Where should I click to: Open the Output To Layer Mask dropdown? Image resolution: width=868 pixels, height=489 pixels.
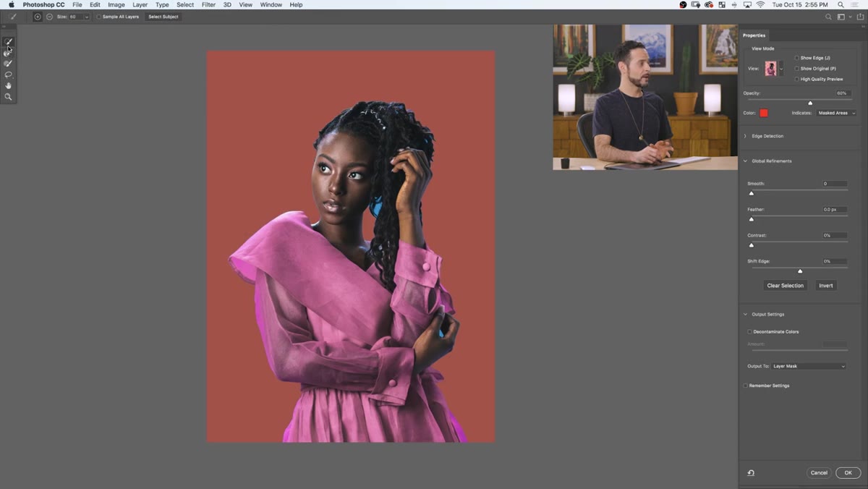point(809,366)
